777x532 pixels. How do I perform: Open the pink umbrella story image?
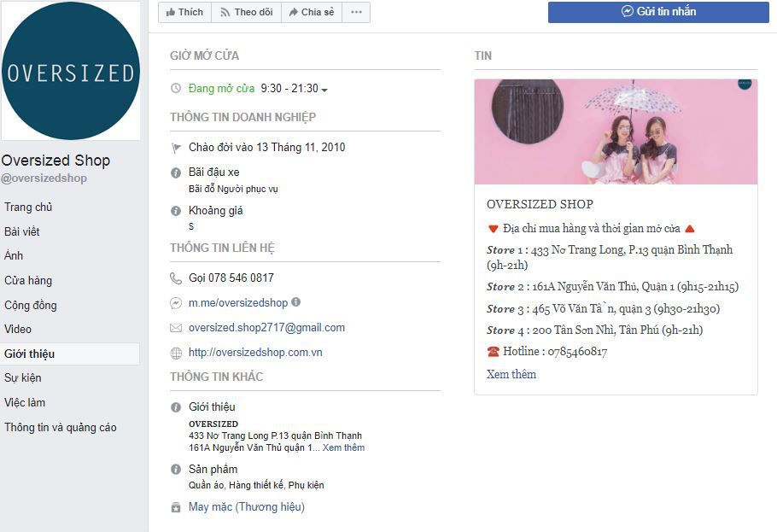(x=616, y=132)
